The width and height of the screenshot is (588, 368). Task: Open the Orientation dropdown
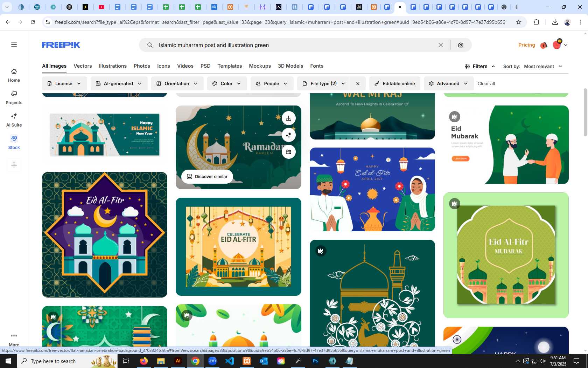(177, 83)
